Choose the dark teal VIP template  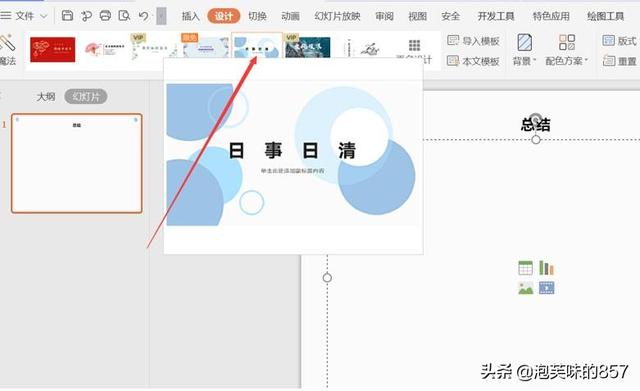307,47
